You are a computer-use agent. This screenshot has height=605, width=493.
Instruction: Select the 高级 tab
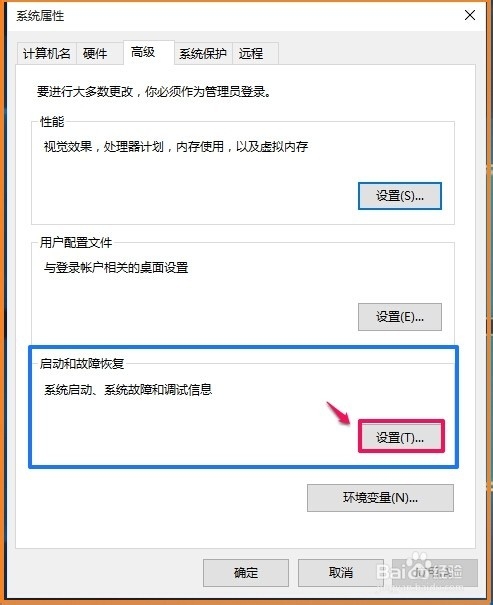click(x=149, y=52)
